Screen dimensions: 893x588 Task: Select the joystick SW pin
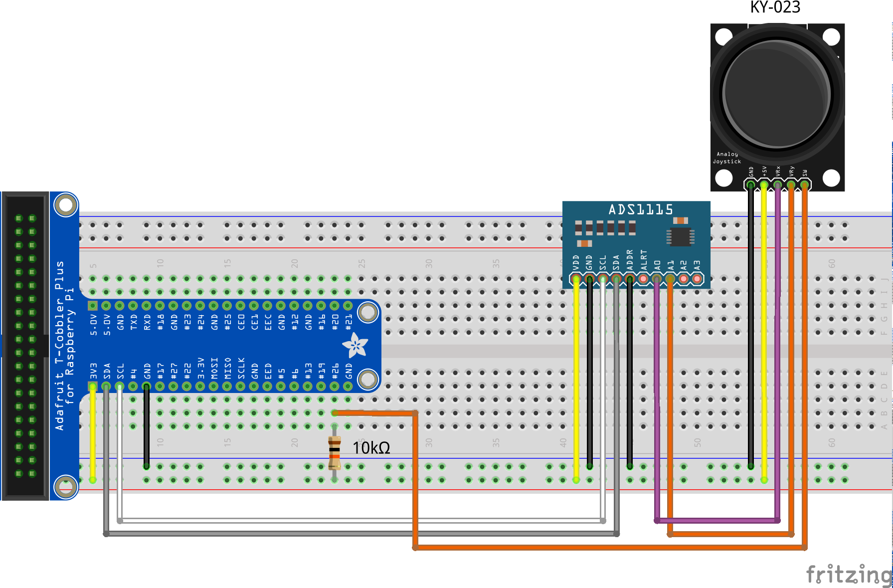805,185
